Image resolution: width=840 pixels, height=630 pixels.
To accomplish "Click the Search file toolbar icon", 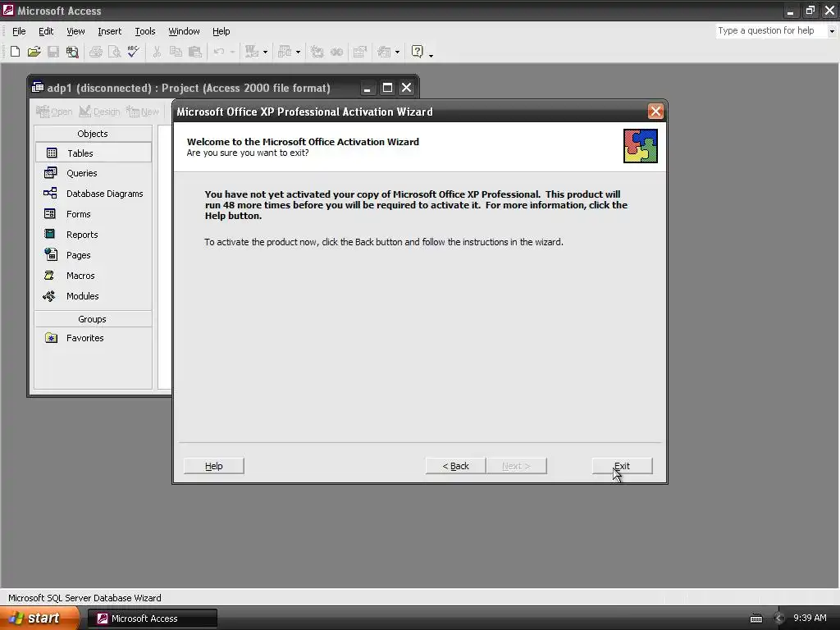I will click(x=72, y=52).
